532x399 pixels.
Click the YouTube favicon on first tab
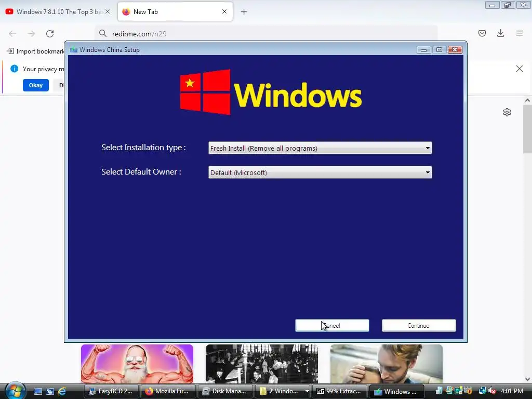pyautogui.click(x=9, y=11)
